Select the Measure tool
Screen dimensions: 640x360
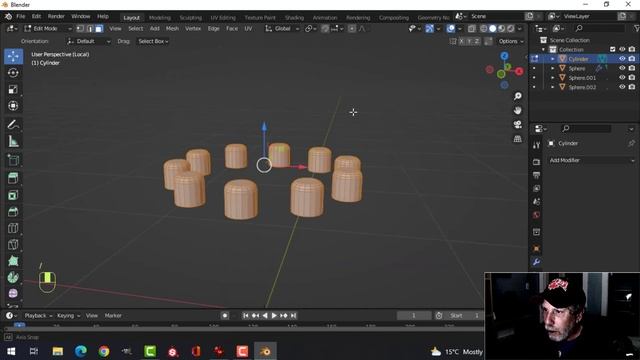click(13, 141)
